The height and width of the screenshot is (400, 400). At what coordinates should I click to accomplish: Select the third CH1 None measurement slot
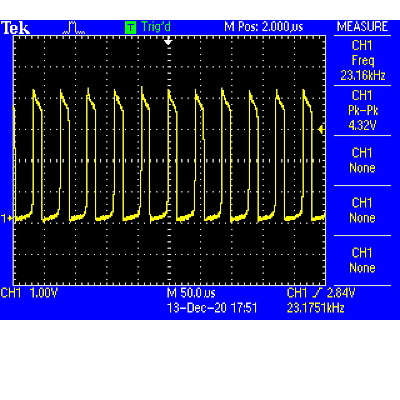pos(362,160)
